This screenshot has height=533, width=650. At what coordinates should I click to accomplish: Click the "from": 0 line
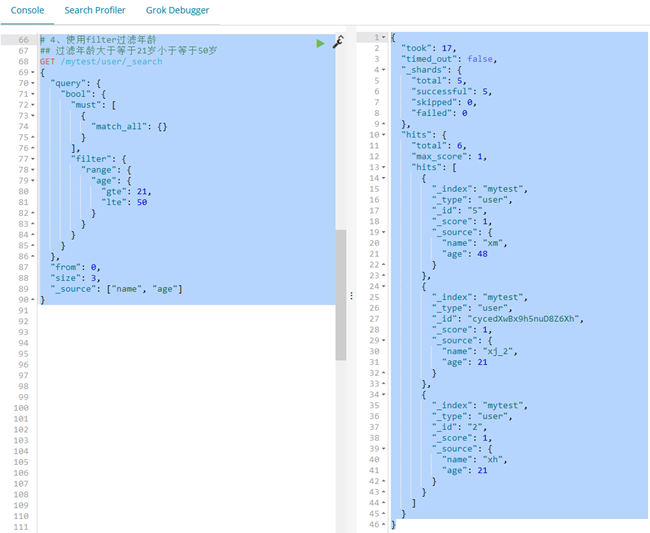pyautogui.click(x=75, y=267)
